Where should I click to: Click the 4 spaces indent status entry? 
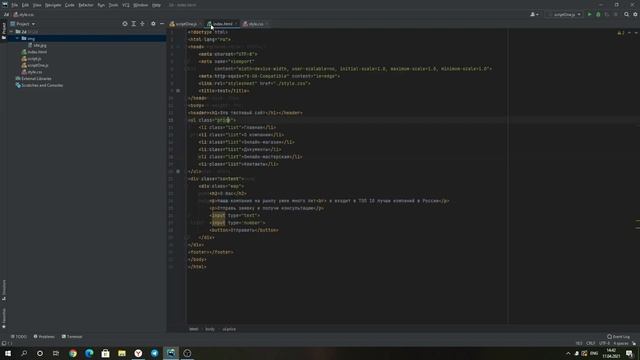(621, 344)
